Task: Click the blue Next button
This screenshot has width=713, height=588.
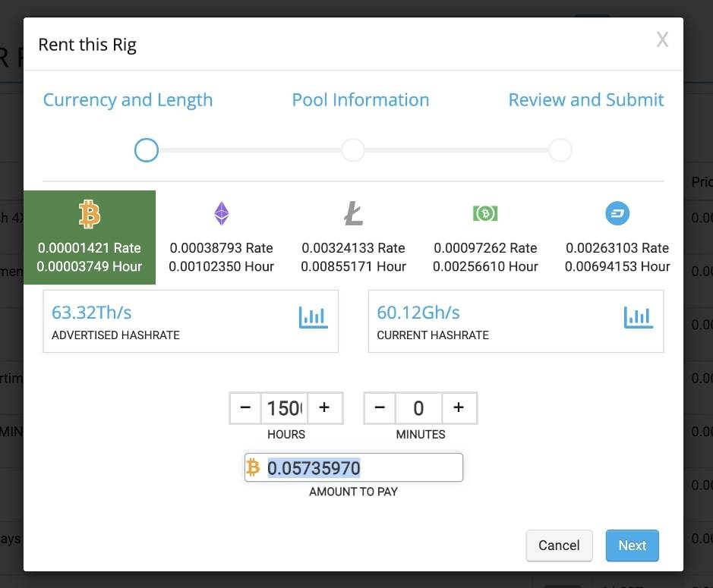Action: point(632,546)
